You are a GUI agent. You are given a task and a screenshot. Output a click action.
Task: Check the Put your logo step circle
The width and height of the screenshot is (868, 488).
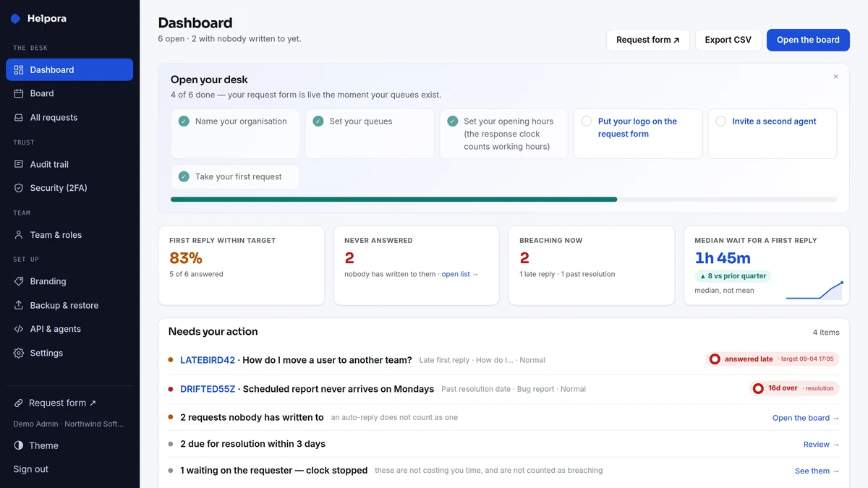[587, 121]
